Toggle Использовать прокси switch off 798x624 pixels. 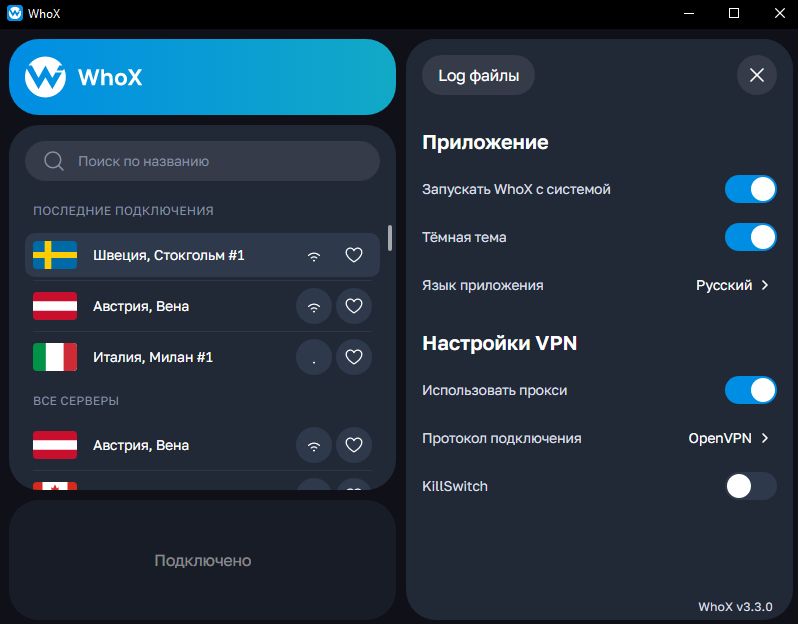click(x=751, y=390)
